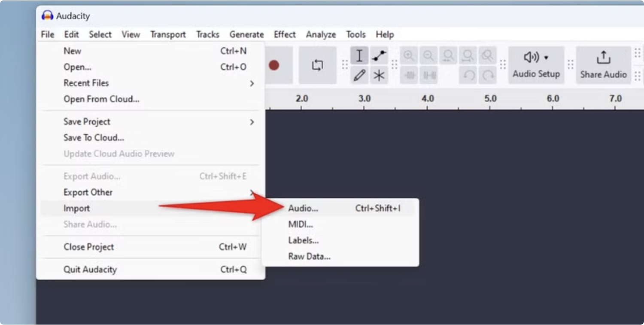Click the 6.0 mark on the timeline ruler

click(x=553, y=98)
